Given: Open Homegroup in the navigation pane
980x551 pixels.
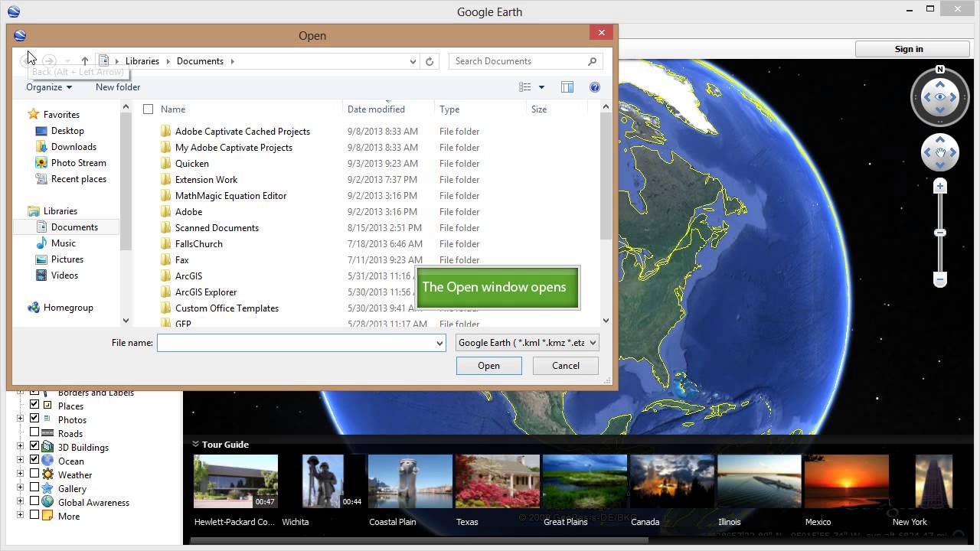Looking at the screenshot, I should click(x=68, y=308).
